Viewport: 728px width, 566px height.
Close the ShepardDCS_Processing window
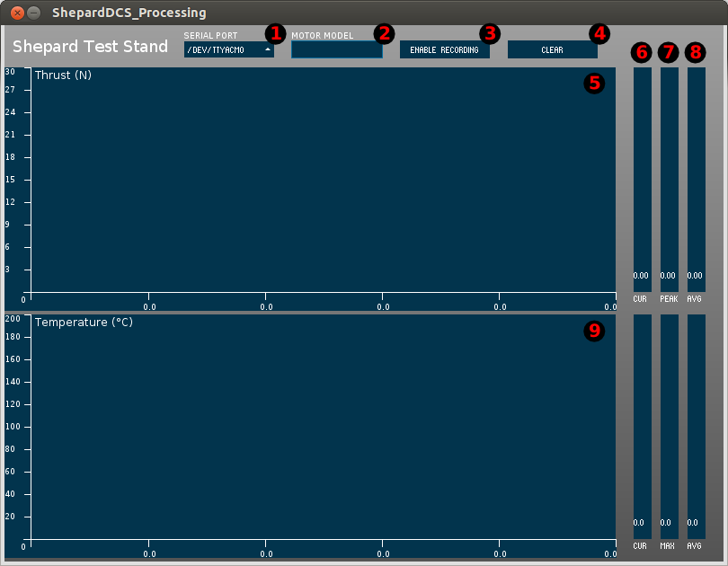pos(16,13)
